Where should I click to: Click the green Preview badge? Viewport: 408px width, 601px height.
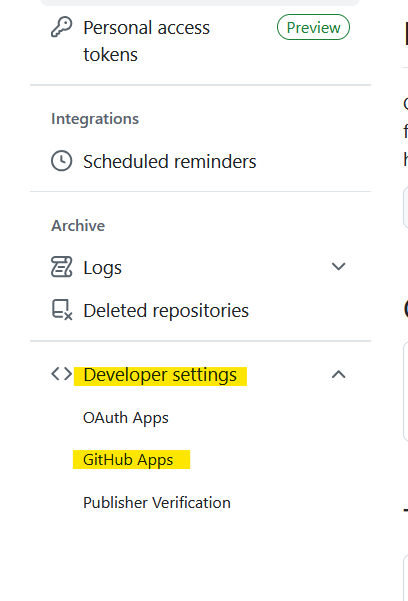(313, 27)
